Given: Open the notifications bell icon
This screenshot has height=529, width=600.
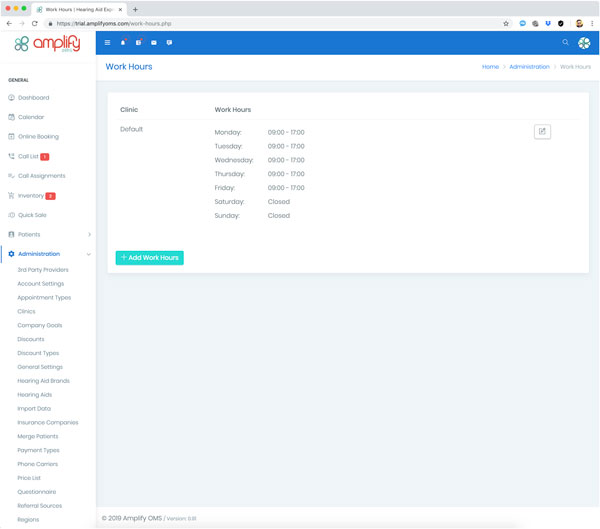Looking at the screenshot, I should pyautogui.click(x=123, y=43).
